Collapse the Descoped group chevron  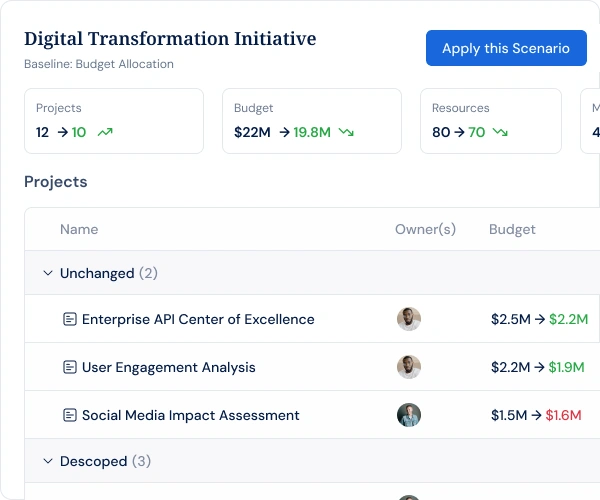[x=48, y=461]
